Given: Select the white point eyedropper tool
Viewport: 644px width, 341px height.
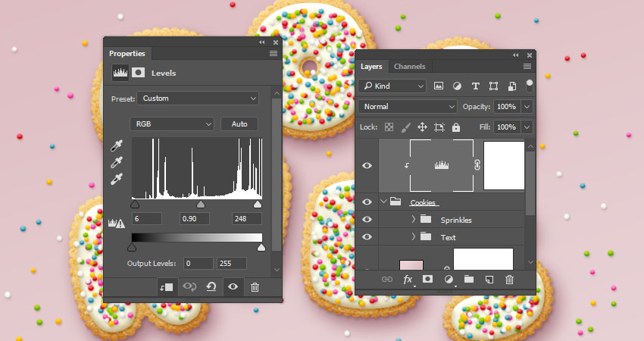Looking at the screenshot, I should pyautogui.click(x=117, y=179).
